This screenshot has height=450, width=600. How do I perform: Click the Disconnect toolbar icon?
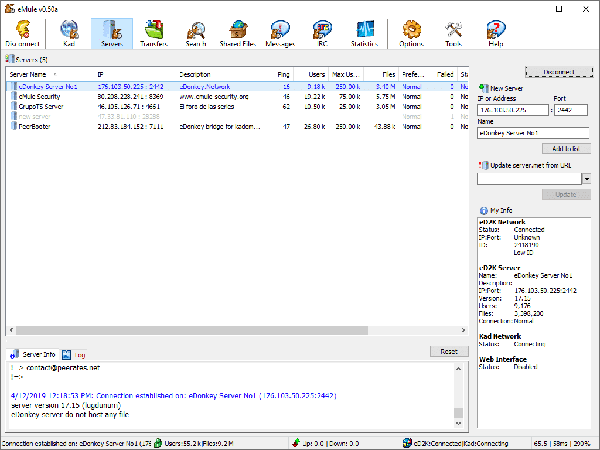click(x=23, y=33)
